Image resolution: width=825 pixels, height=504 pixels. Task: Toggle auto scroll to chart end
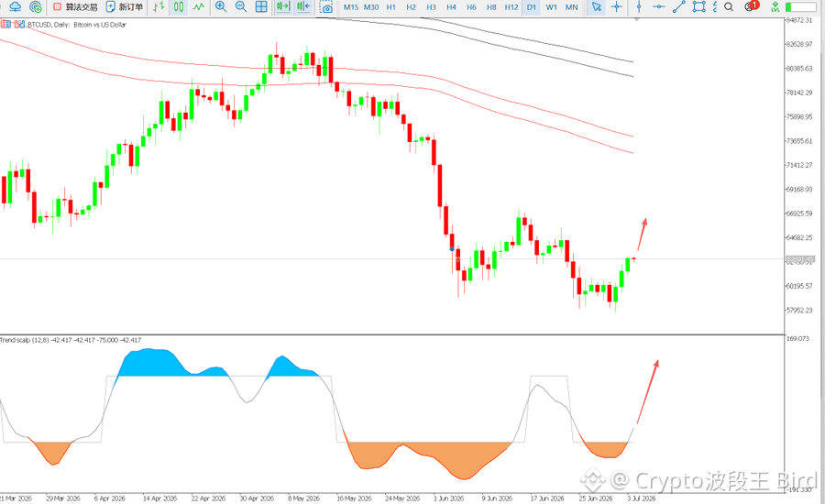click(283, 6)
